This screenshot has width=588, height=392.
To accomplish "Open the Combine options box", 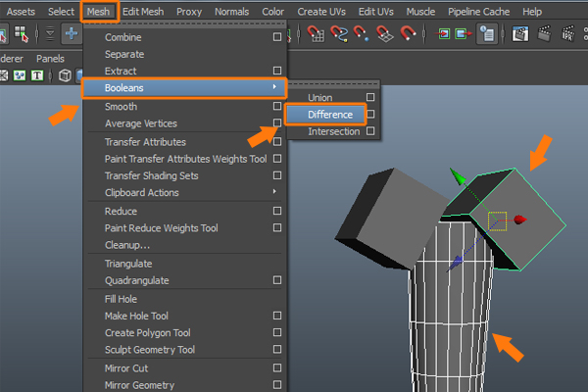I will pyautogui.click(x=278, y=37).
